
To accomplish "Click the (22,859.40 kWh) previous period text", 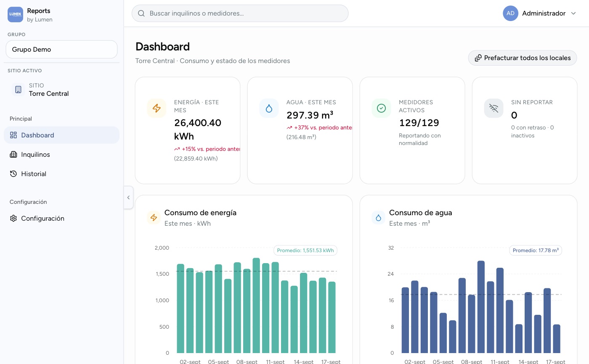I will click(196, 158).
